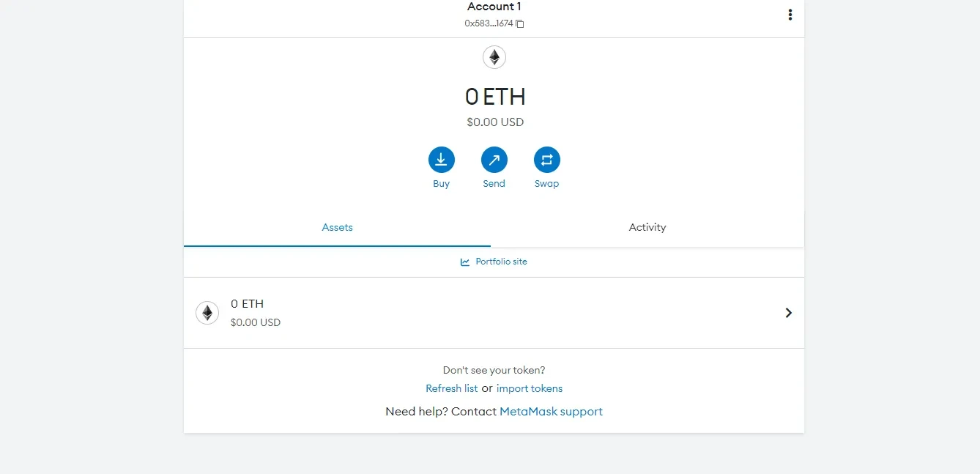
Task: Copy the account address using the clipboard icon
Action: [520, 24]
